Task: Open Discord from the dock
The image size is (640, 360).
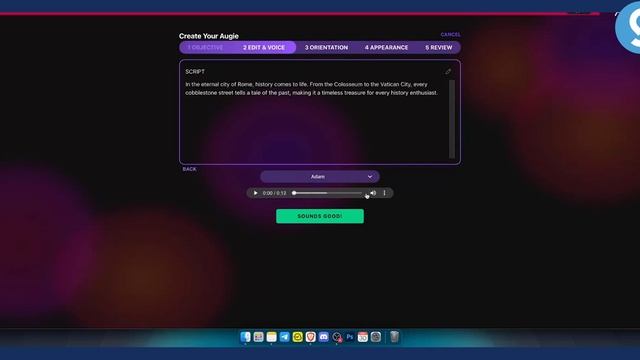Action: click(x=324, y=337)
